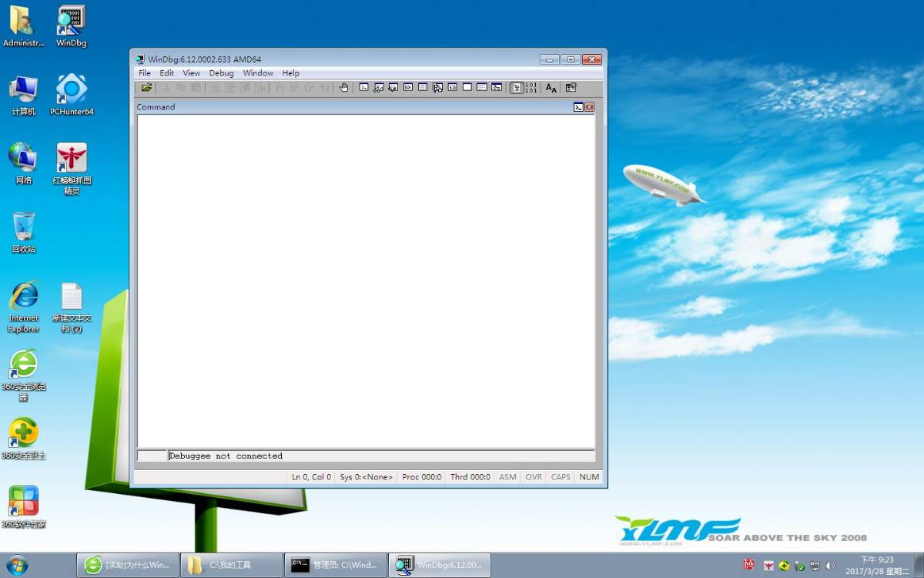Click the white Command output area
This screenshot has height=578, width=924.
[366, 281]
